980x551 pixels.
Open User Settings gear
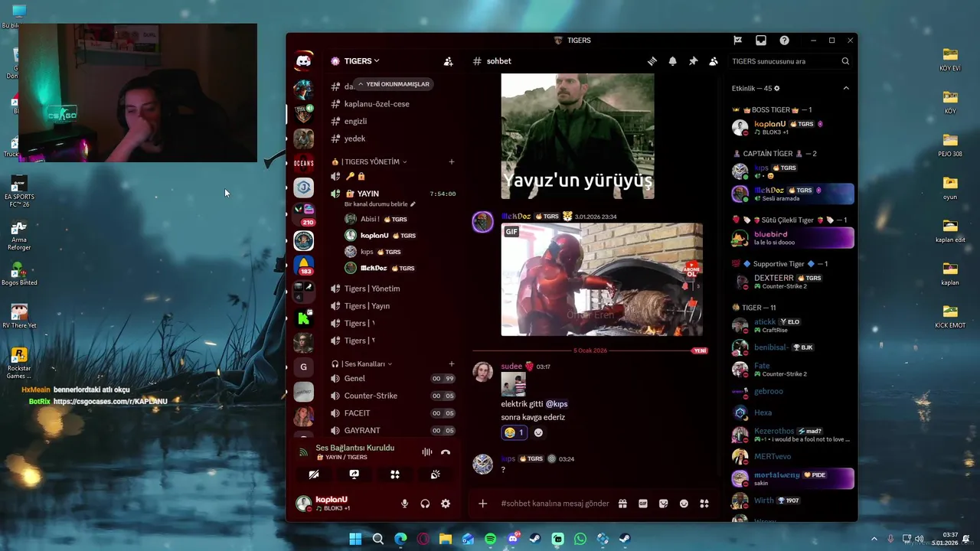446,504
